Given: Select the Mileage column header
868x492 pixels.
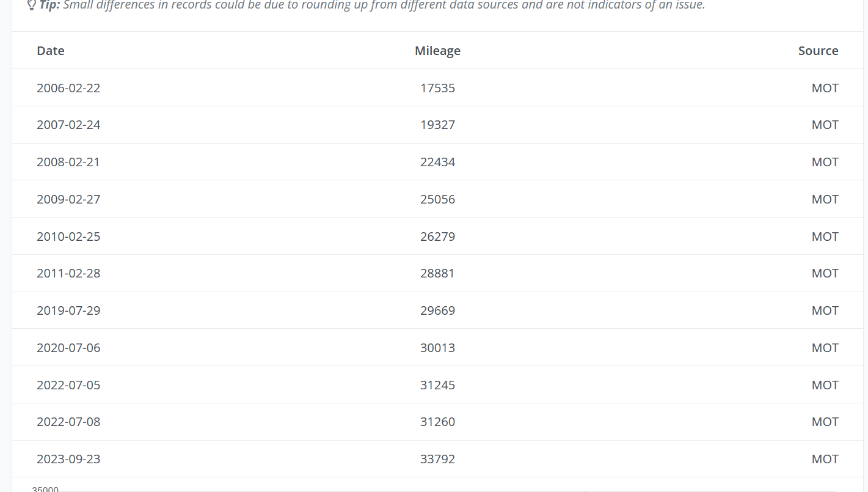Looking at the screenshot, I should click(x=437, y=51).
